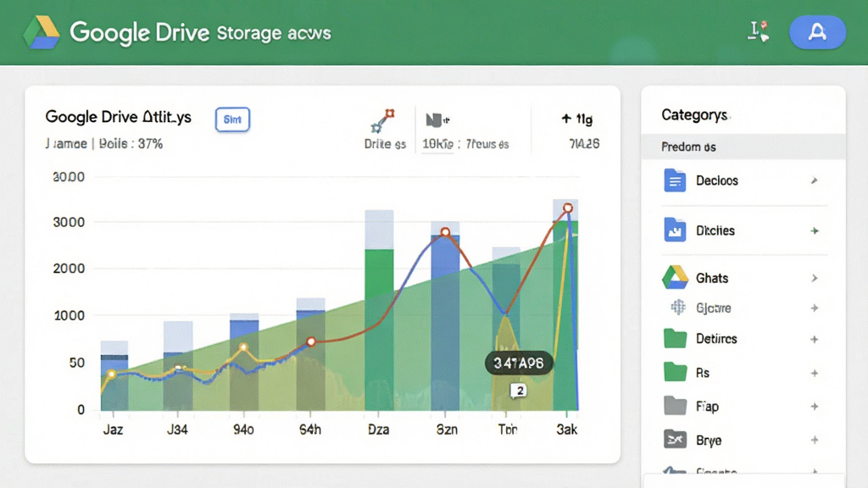The height and width of the screenshot is (488, 868).
Task: Click the 3ak x-axis label
Action: (x=567, y=430)
